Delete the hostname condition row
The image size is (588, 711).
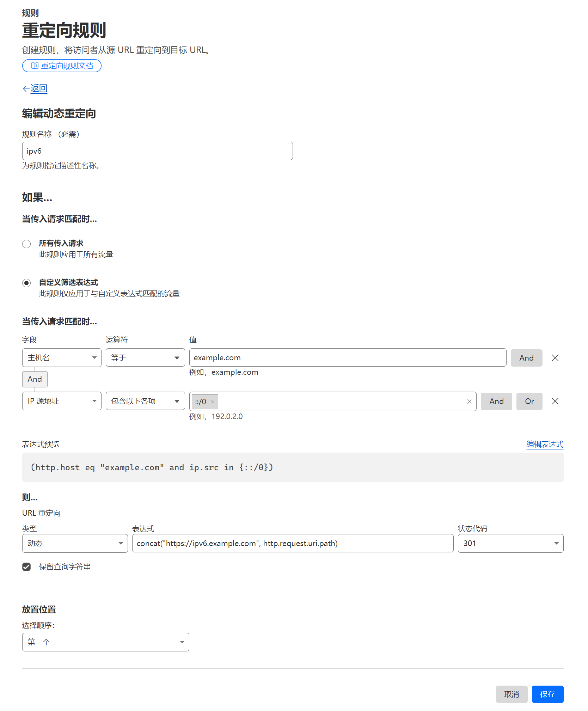tap(555, 358)
